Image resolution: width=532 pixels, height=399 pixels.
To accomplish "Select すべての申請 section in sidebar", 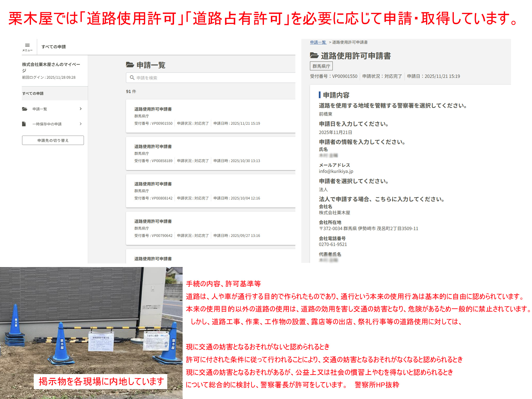I will click(x=33, y=94).
